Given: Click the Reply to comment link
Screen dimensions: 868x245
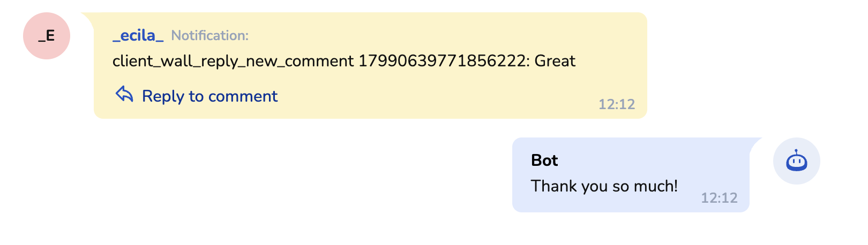Looking at the screenshot, I should coord(209,96).
